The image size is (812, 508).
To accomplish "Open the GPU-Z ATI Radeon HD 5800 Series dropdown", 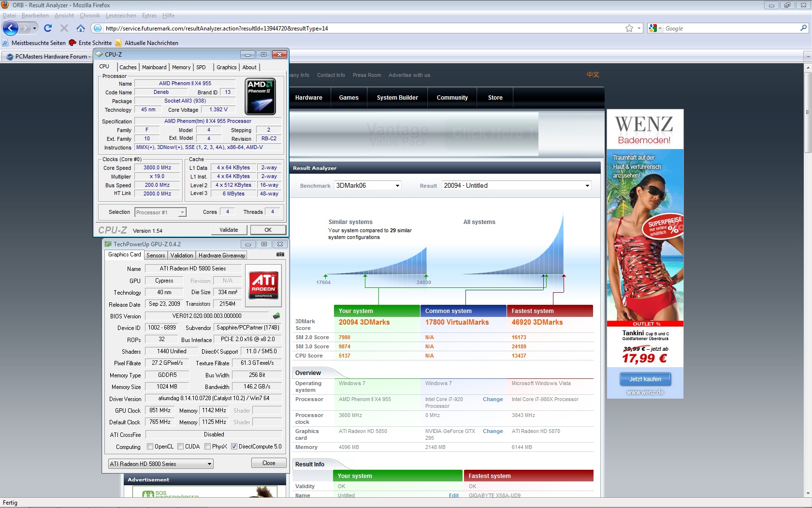I will 160,463.
